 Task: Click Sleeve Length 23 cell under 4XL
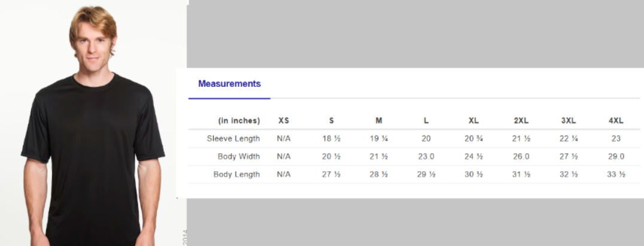point(616,138)
